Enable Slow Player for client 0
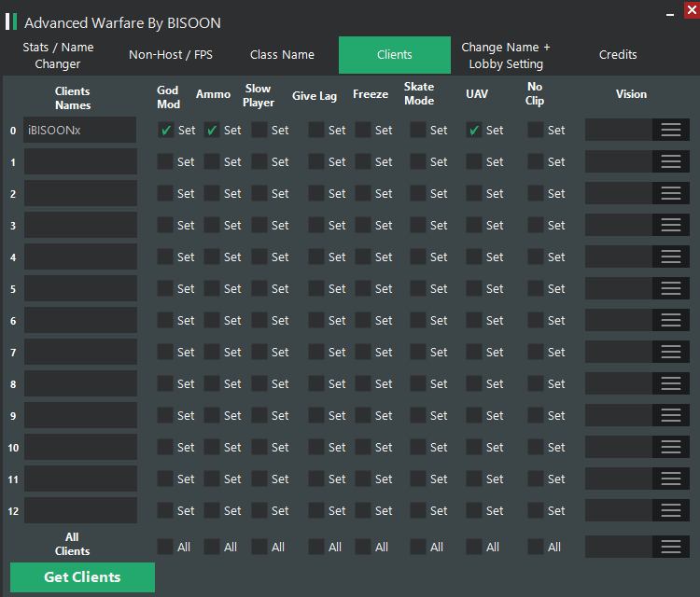Screen dimensions: 700x597 (259, 131)
